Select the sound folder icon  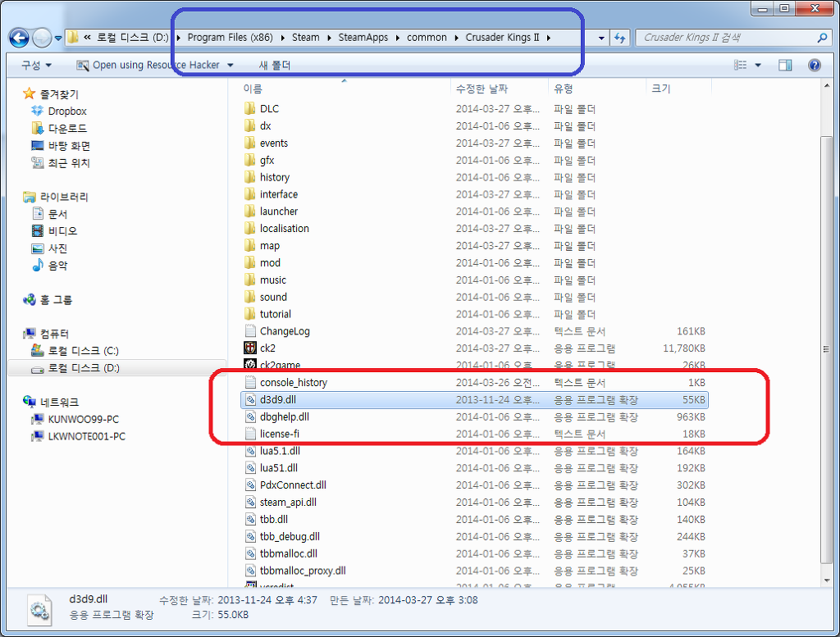tap(249, 297)
